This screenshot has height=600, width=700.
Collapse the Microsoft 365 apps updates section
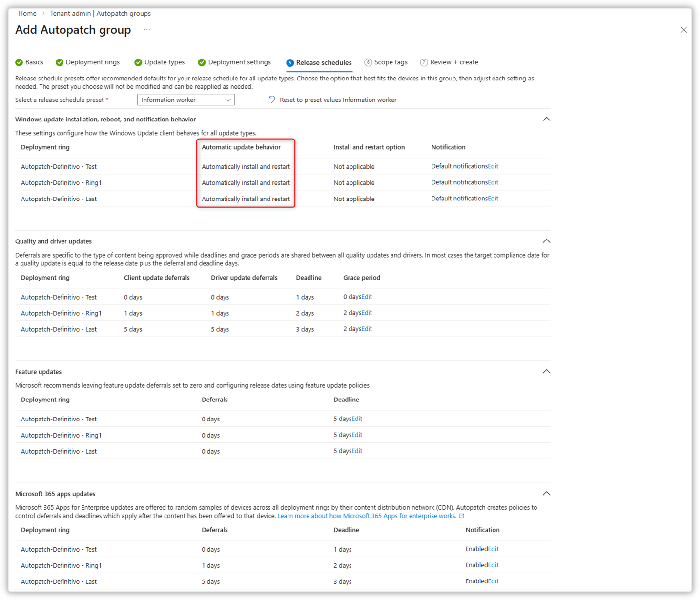(546, 494)
